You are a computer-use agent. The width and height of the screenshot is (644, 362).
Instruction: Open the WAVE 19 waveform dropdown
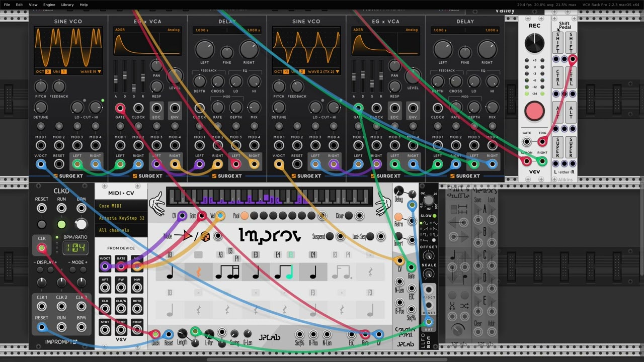(x=91, y=72)
